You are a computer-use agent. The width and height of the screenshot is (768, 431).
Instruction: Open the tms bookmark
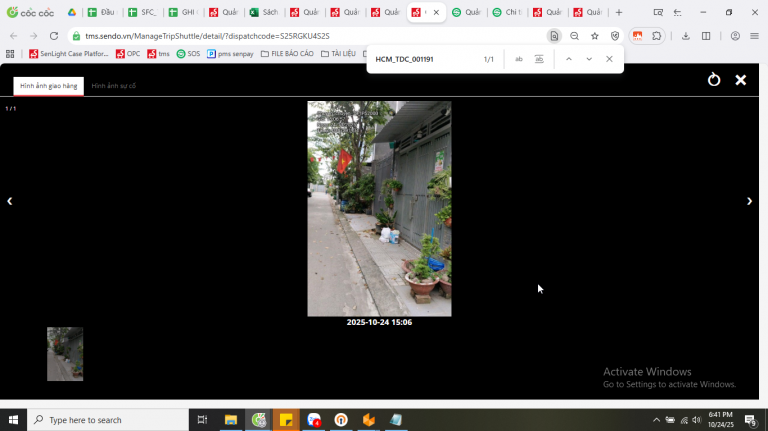[158, 54]
